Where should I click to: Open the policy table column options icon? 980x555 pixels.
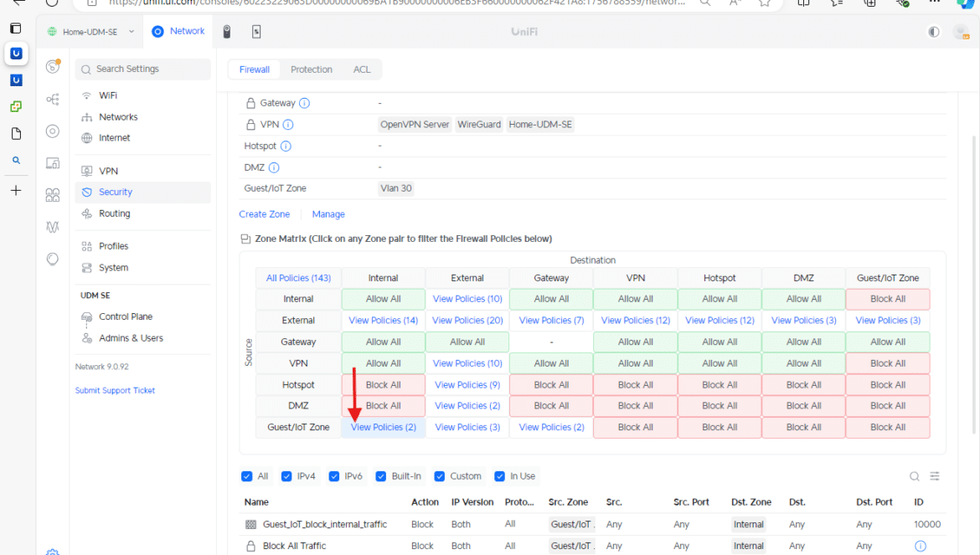pyautogui.click(x=935, y=476)
